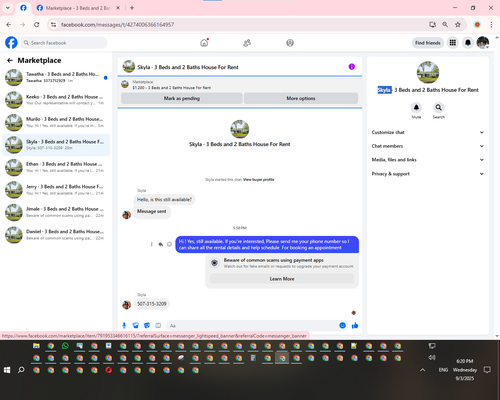This screenshot has width=500, height=400.
Task: Open the Chrome tab search dropdown
Action: click(8, 8)
